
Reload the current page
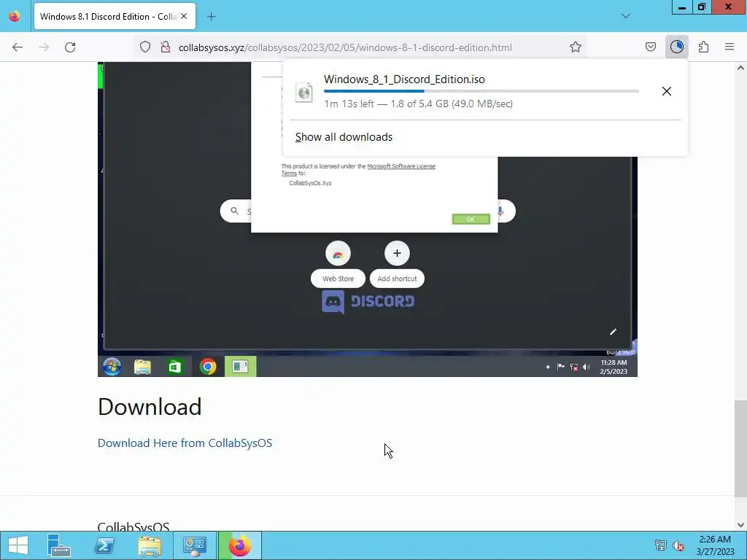click(x=70, y=47)
